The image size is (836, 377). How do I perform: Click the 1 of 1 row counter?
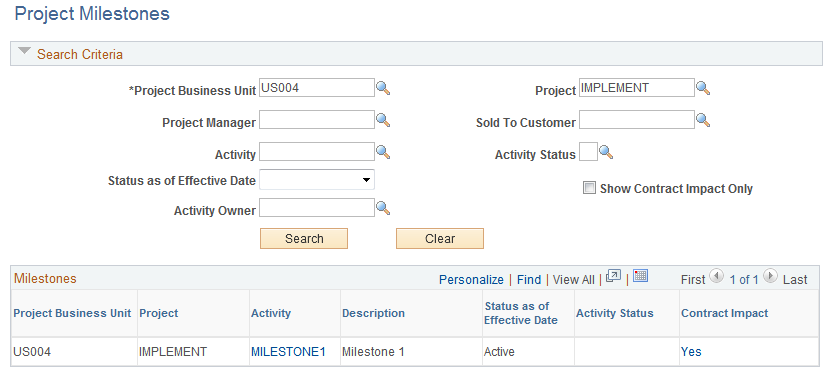(744, 279)
